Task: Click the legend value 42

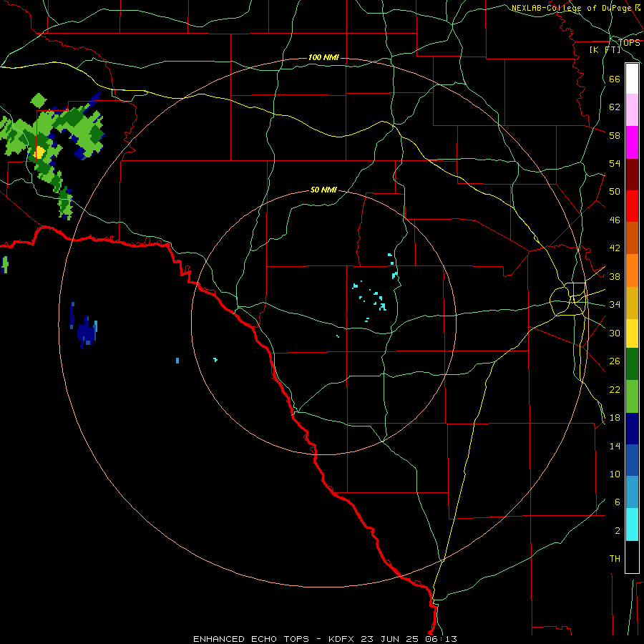Action: click(x=615, y=248)
